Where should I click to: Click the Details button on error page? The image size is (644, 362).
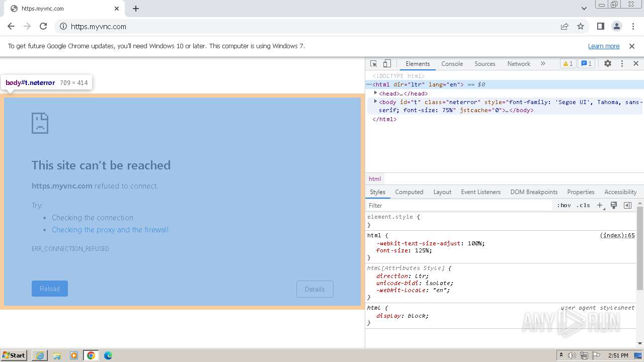pyautogui.click(x=315, y=289)
